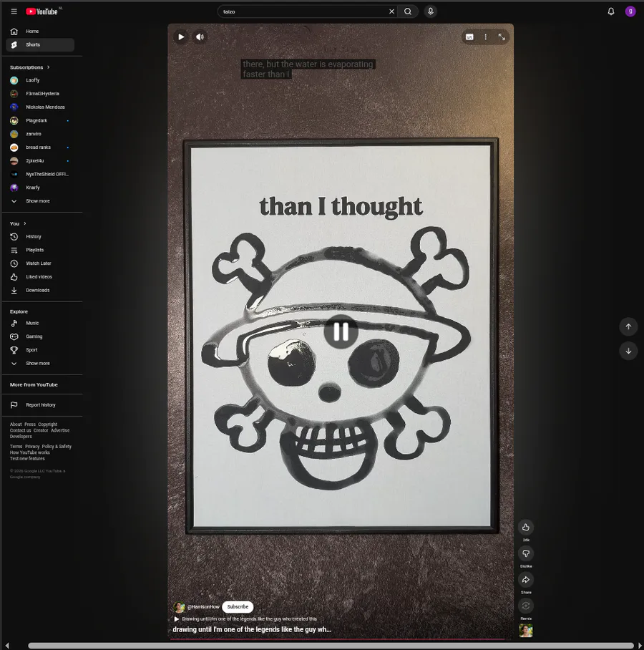Play the Short with top-left button
Viewport: 644px width, 650px height.
181,37
